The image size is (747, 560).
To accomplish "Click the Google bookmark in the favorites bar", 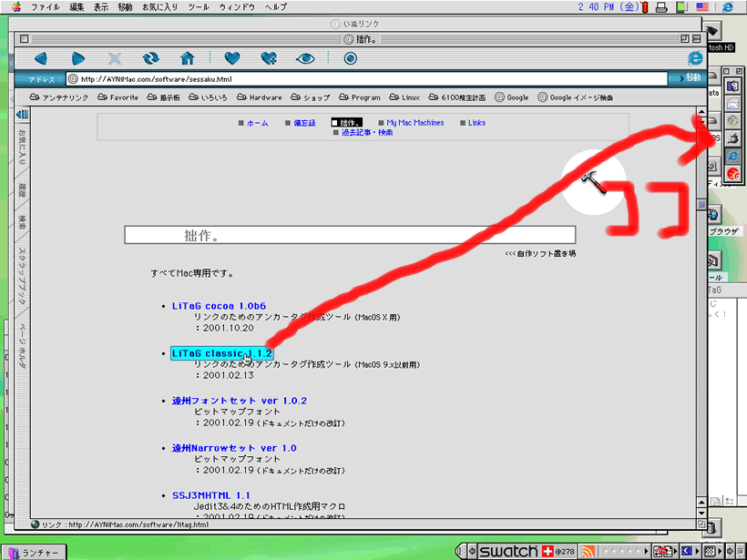I will coord(512,97).
